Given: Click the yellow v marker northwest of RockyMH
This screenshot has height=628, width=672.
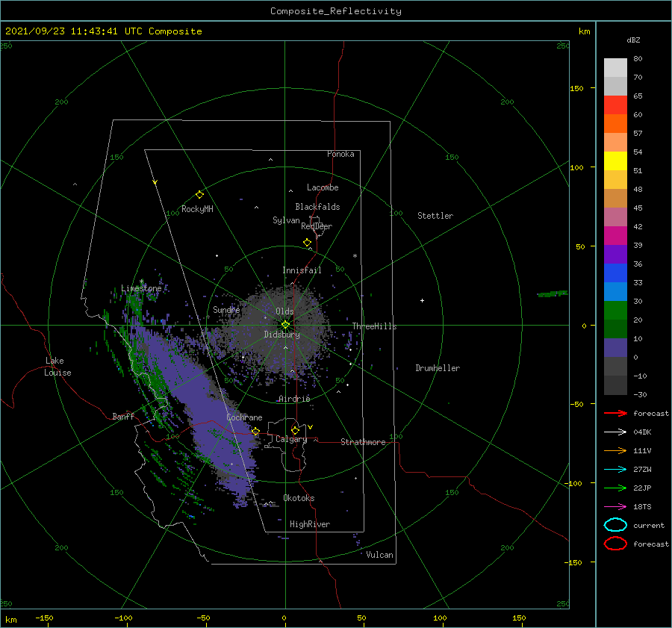Looking at the screenshot, I should tap(155, 182).
